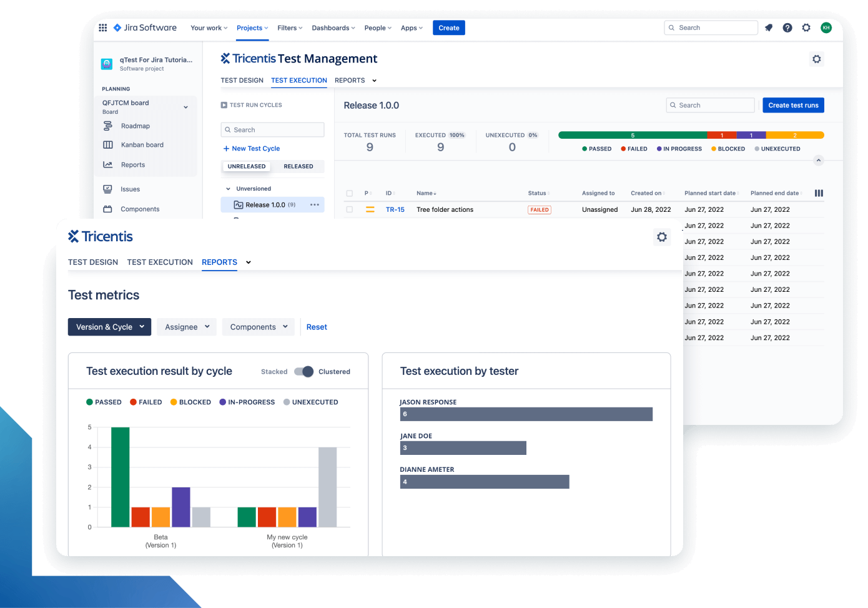Click the test run cycles search field
868x608 pixels.
[272, 130]
